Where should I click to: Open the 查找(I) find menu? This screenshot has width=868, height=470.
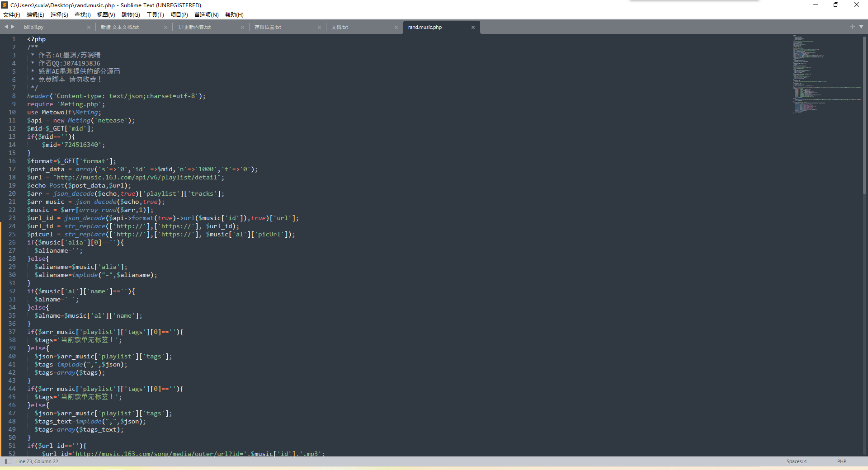[x=82, y=14]
